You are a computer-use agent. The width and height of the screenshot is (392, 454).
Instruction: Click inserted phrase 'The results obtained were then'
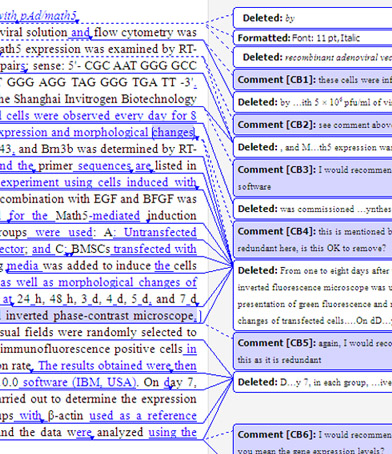point(117,366)
